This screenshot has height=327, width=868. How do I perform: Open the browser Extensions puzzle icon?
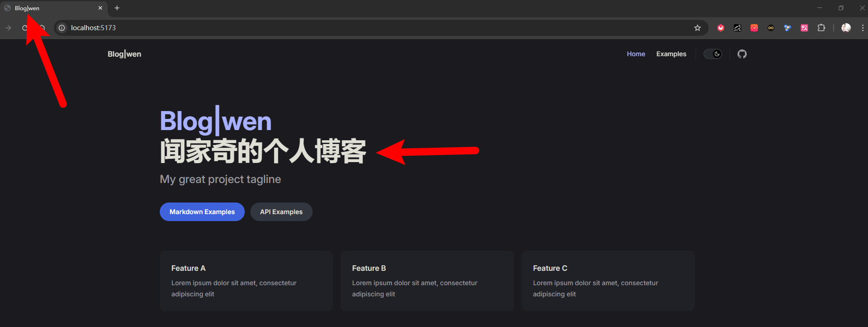click(x=821, y=28)
